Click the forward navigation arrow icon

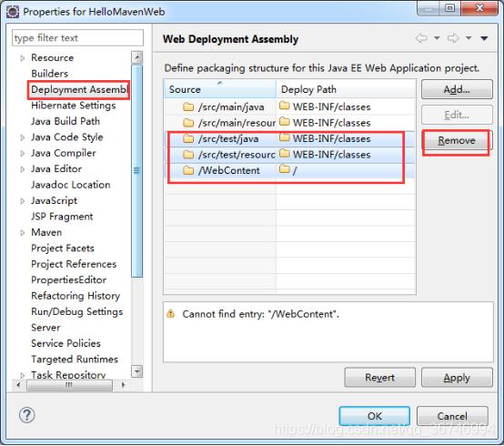point(453,38)
